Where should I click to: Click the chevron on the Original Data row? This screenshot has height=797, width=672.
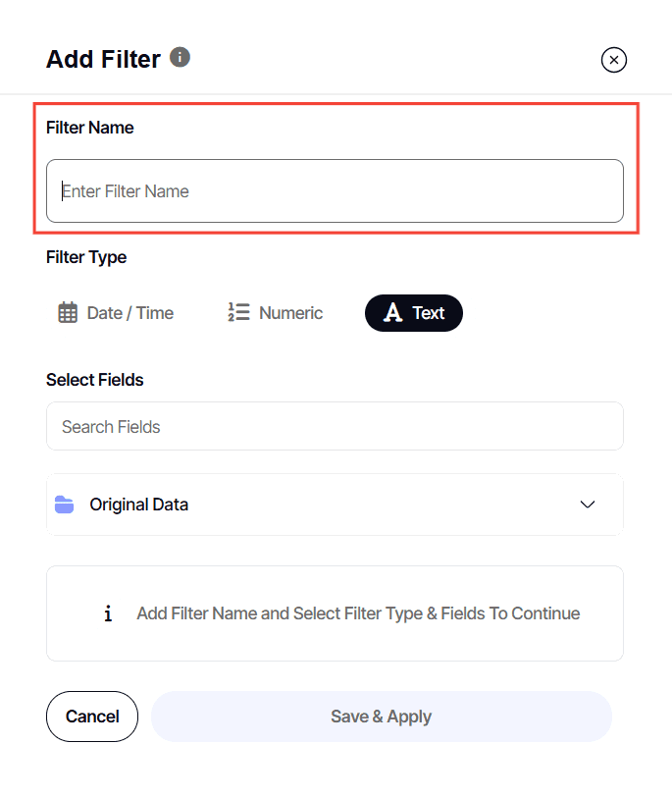tap(588, 505)
